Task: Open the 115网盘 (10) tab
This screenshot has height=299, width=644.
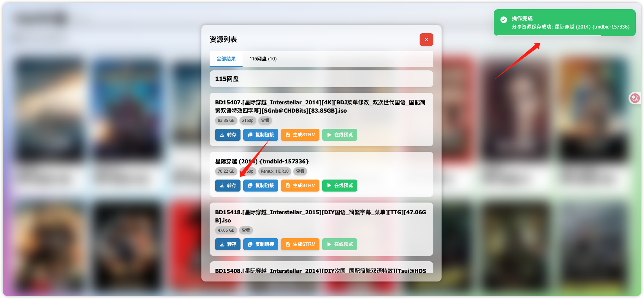Action: click(x=263, y=59)
